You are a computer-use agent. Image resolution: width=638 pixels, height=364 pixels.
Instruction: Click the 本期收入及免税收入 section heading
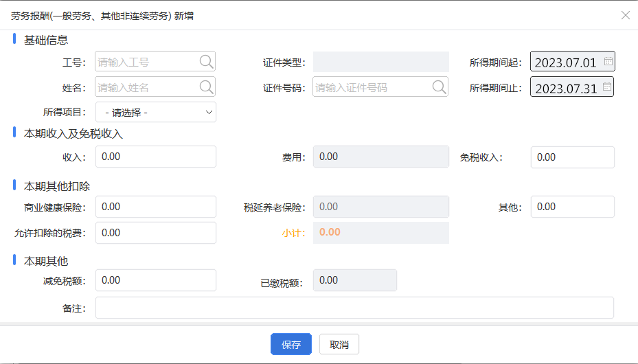[73, 133]
